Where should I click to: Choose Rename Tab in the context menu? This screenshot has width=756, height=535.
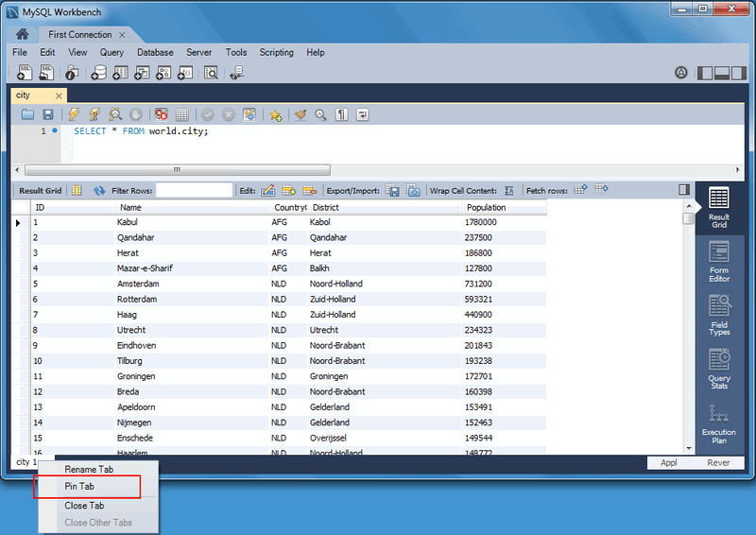click(x=88, y=469)
